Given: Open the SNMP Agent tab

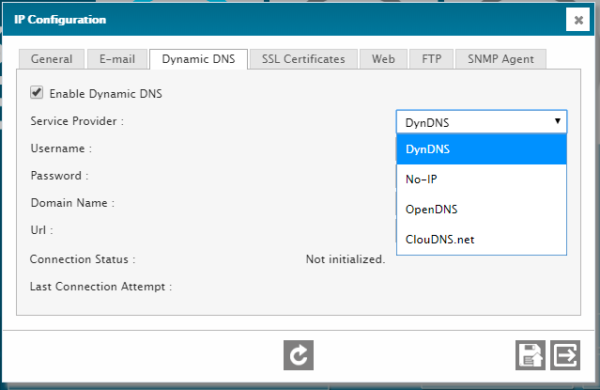Looking at the screenshot, I should pos(501,59).
